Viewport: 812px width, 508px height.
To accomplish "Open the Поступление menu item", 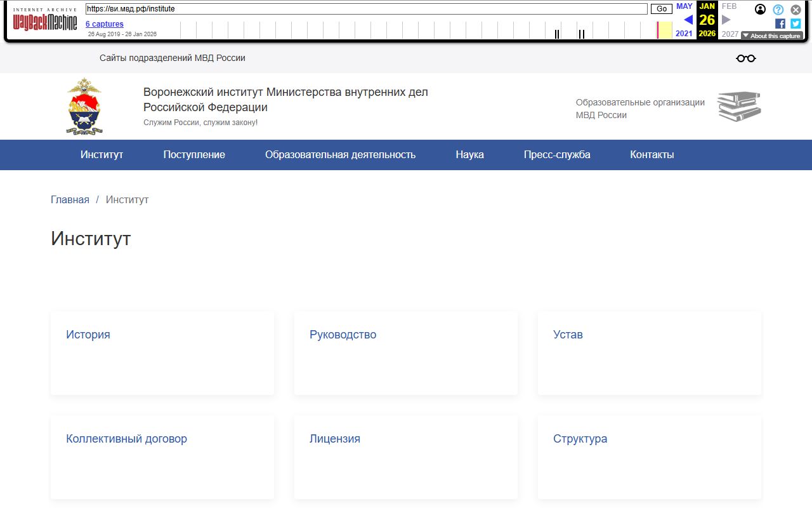I will point(194,155).
